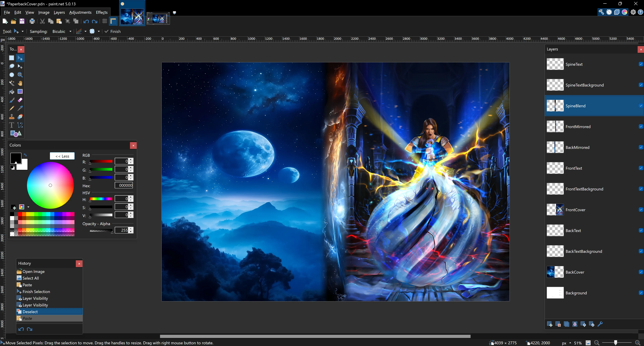The image size is (644, 346).
Task: Select the Color Picker eyedropper tool
Action: [20, 108]
